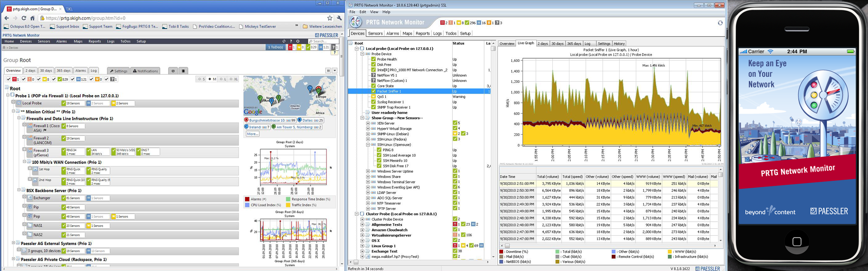The width and height of the screenshot is (868, 271).
Task: Click the new tab button in Chrome
Action: point(69,8)
